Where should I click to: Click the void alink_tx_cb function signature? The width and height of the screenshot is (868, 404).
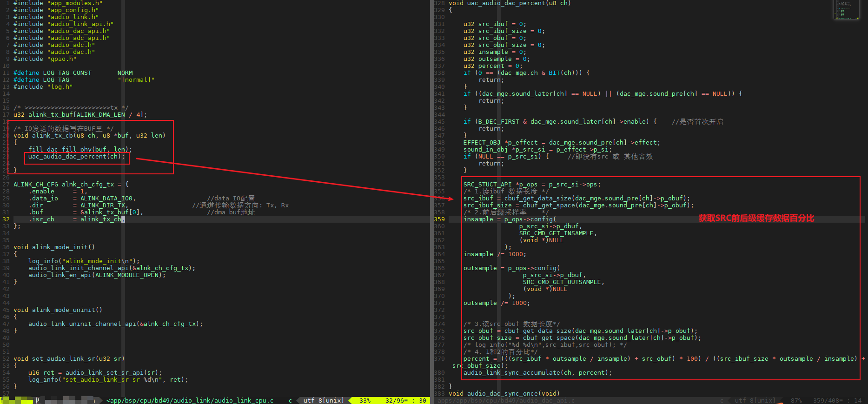[x=90, y=135]
